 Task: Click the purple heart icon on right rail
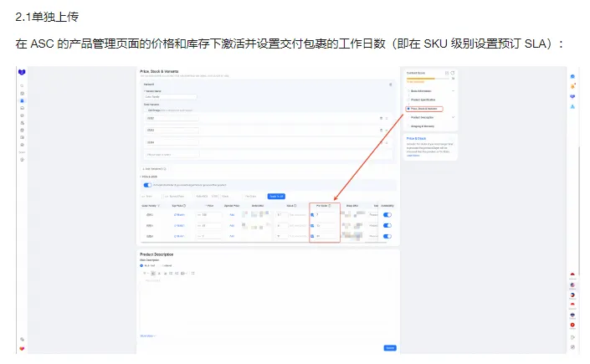coord(572,97)
